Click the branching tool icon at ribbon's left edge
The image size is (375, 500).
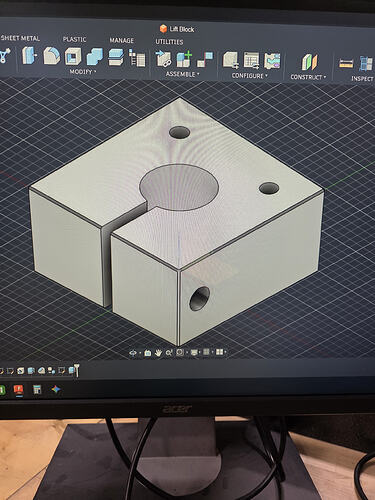(5, 55)
